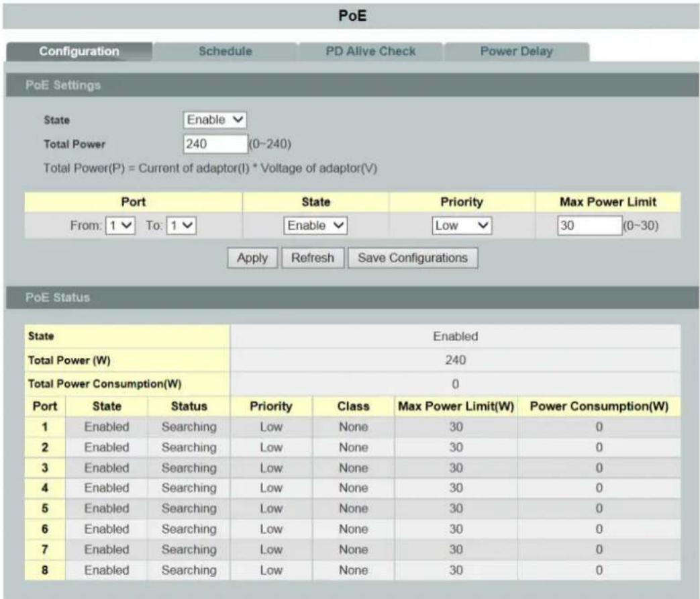Switch to the Configuration tab
The width and height of the screenshot is (700, 599).
coord(79,51)
